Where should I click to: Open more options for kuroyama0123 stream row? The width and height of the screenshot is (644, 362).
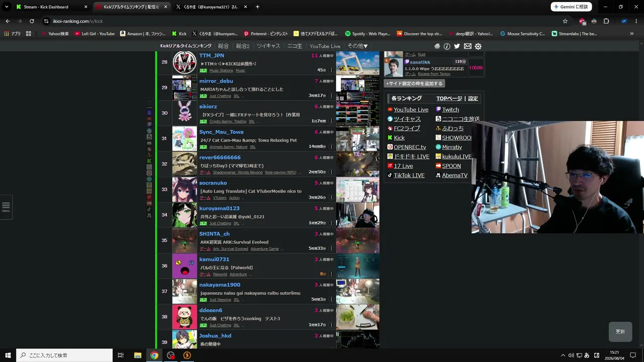tap(331, 223)
